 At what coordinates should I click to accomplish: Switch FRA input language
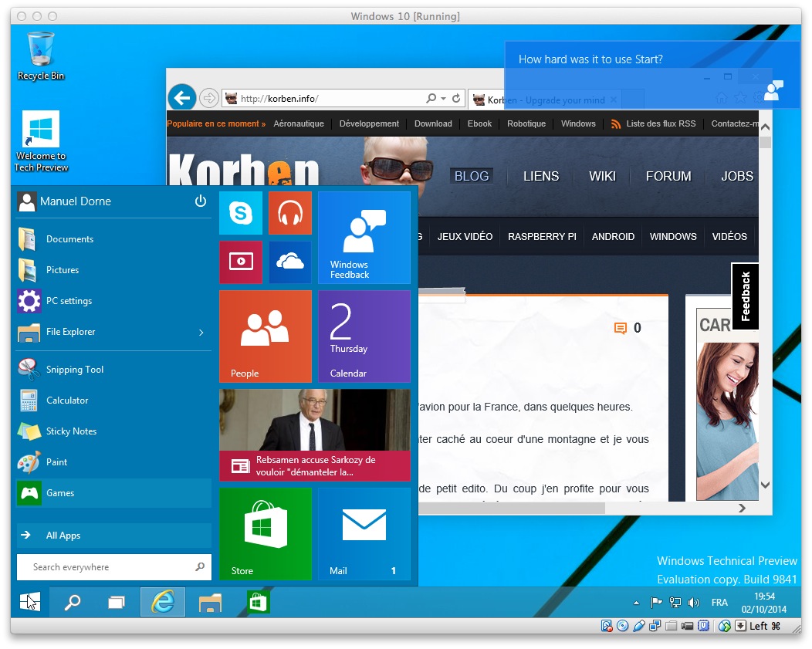click(x=719, y=603)
